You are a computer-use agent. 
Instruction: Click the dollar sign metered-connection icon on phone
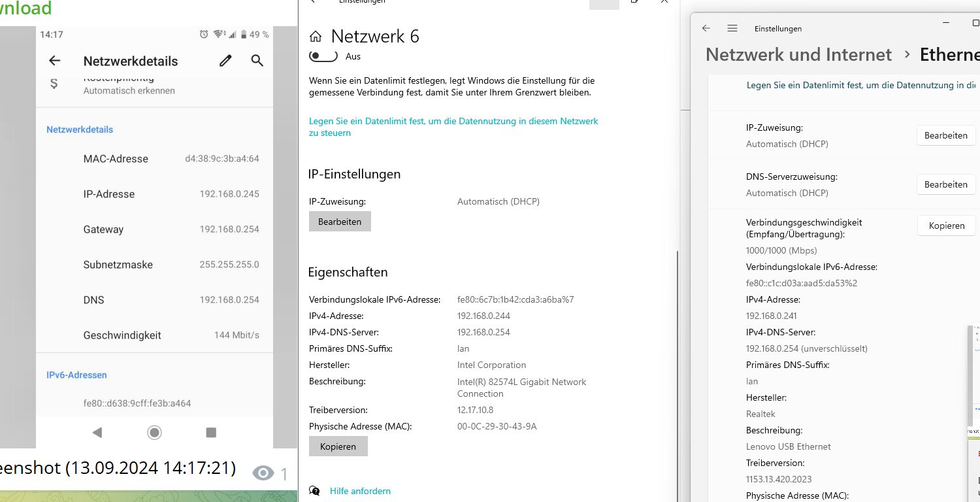[54, 84]
